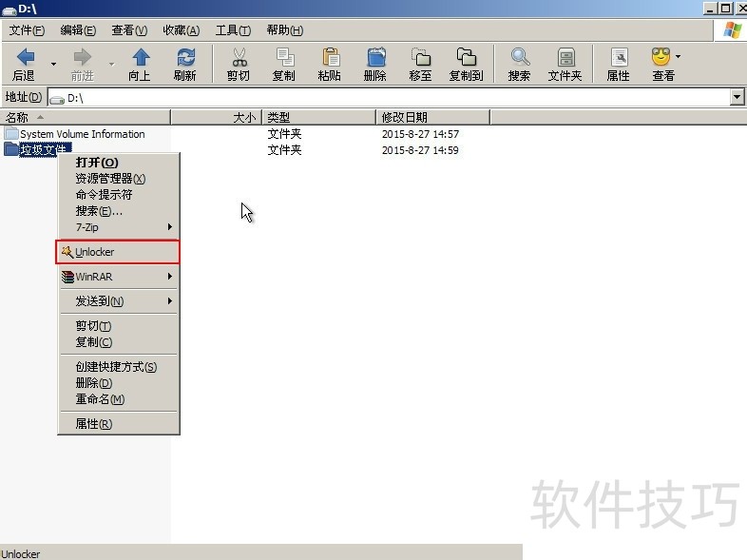Choose 命令提示符 in the context menu

(118, 195)
